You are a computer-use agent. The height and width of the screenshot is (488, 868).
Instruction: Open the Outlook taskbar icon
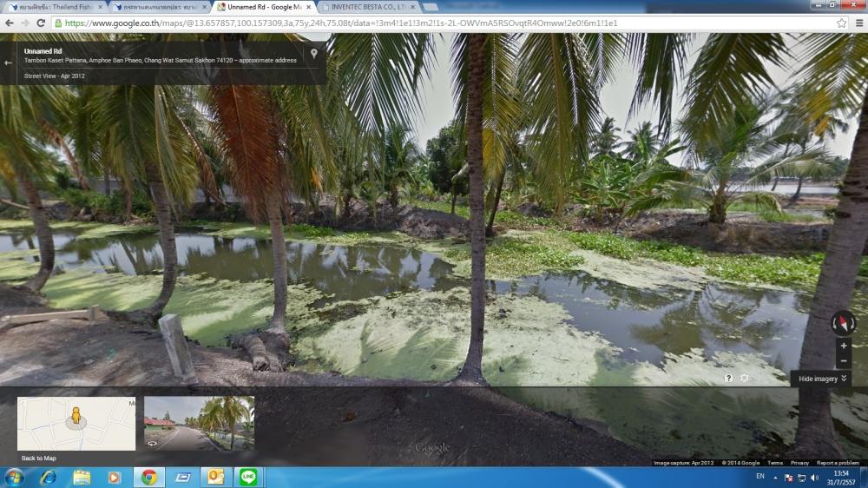(x=216, y=477)
